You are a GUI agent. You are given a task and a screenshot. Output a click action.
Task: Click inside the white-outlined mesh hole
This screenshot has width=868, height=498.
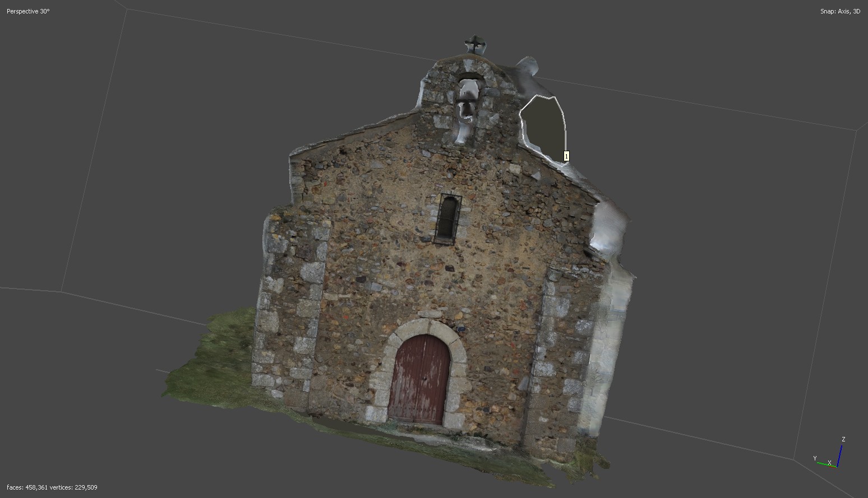pos(543,123)
